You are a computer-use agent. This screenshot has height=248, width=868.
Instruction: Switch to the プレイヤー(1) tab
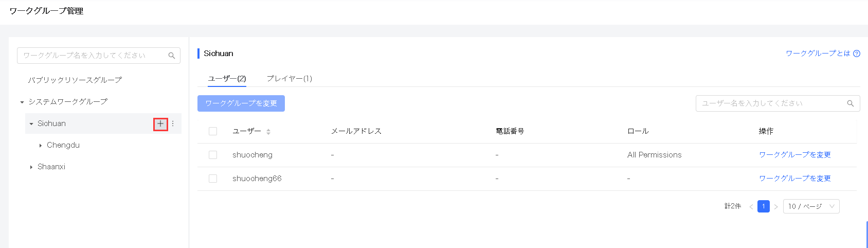click(x=289, y=78)
